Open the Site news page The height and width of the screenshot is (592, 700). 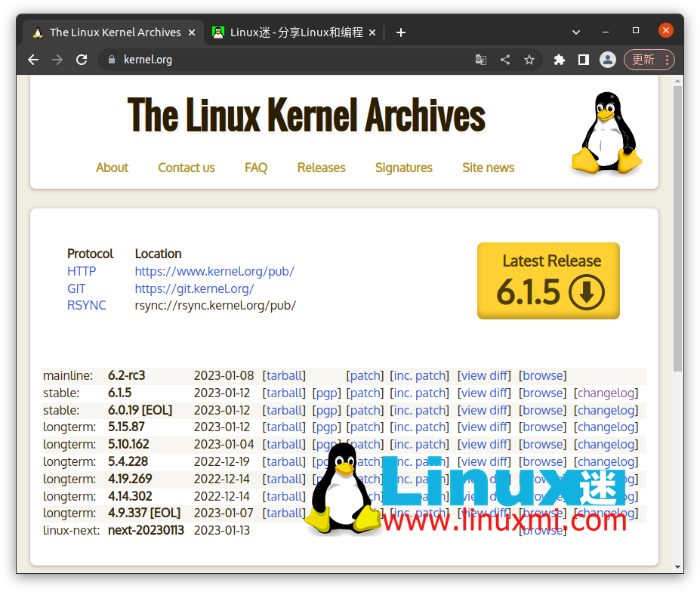[x=489, y=168]
